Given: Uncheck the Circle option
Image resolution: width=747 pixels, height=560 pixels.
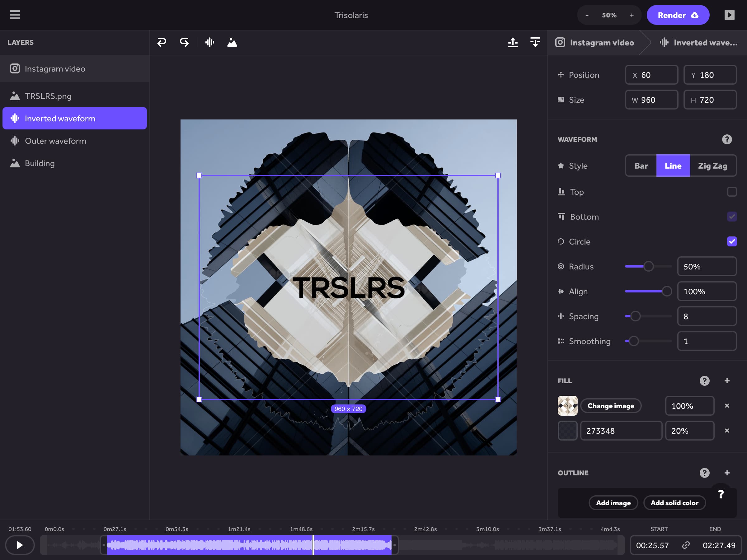Looking at the screenshot, I should (x=731, y=242).
